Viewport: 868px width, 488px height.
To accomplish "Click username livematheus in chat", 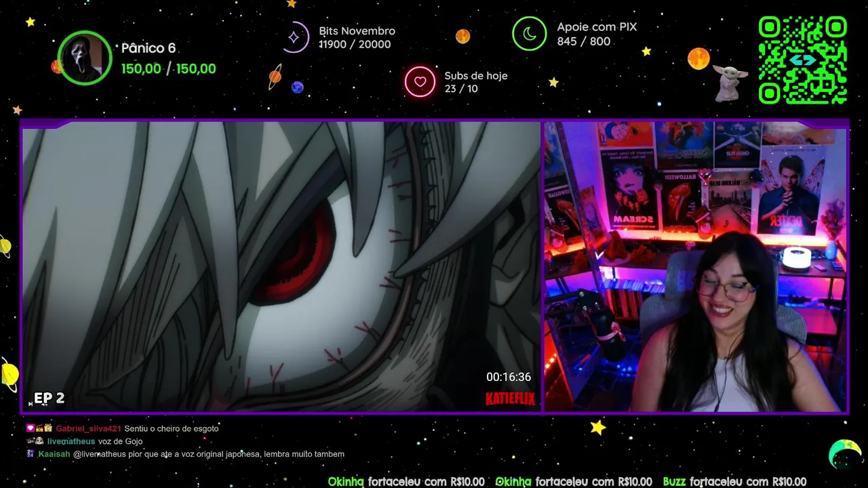I will point(71,441).
